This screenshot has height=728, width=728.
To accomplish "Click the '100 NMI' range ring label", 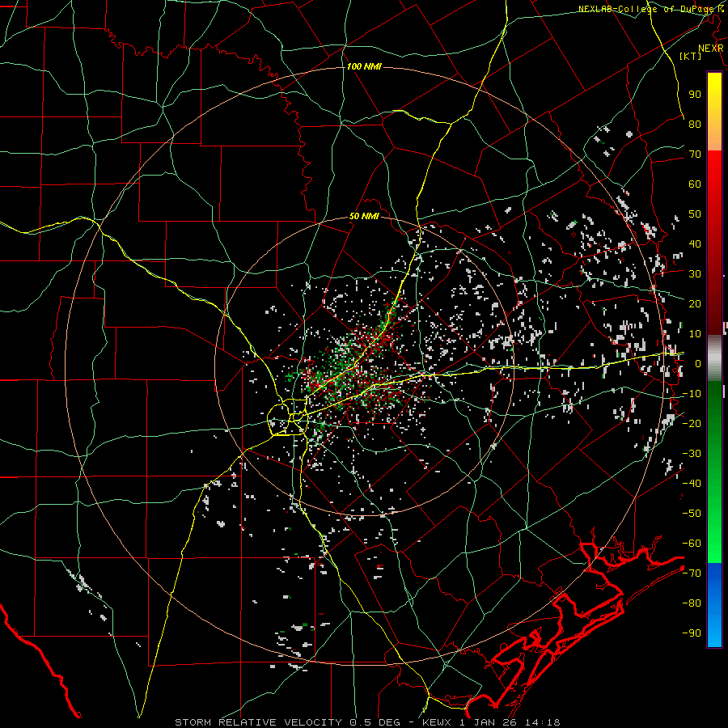I will [x=364, y=67].
